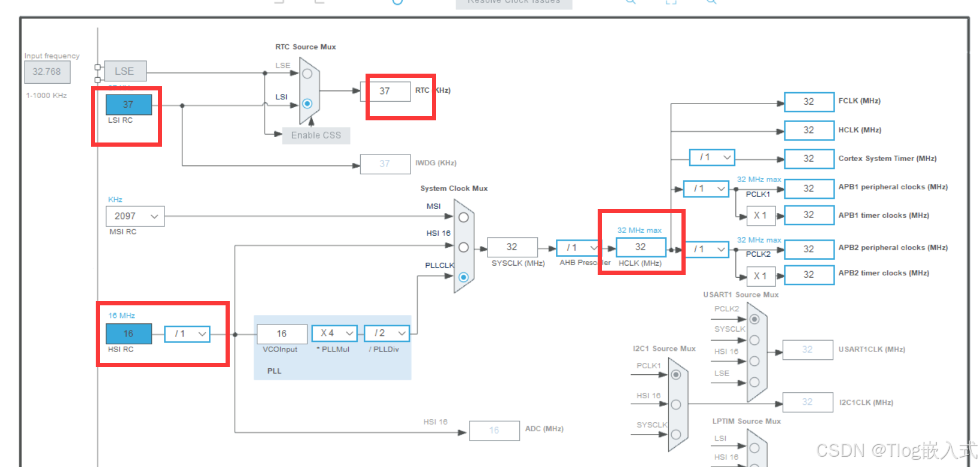The image size is (980, 467).
Task: Open the MSI RC 2097 frequency dropdown
Action: coord(135,216)
